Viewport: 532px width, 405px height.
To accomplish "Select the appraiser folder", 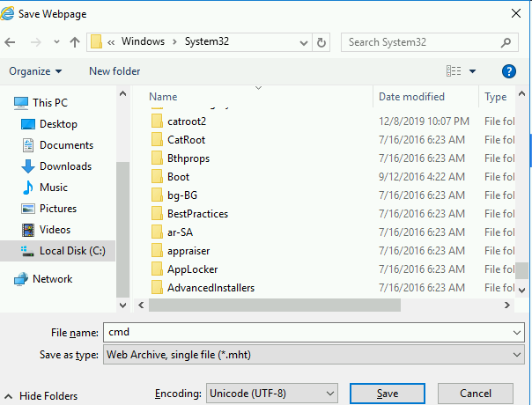I will point(188,251).
